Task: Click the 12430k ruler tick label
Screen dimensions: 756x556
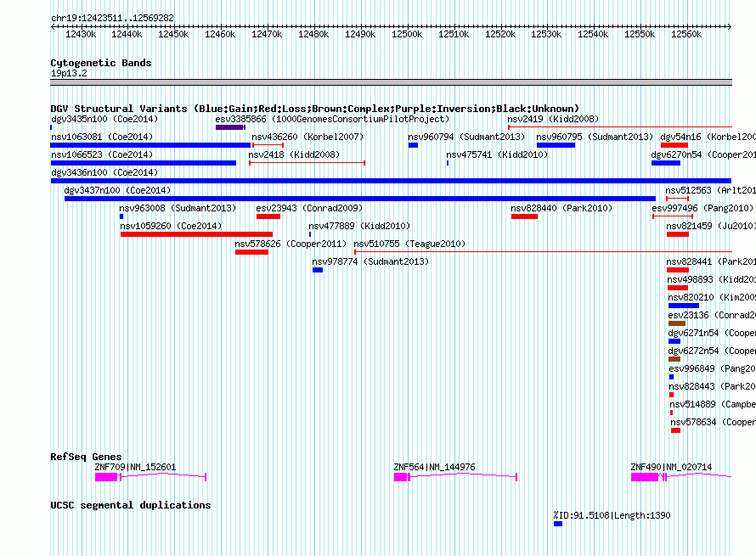Action: tap(81, 34)
